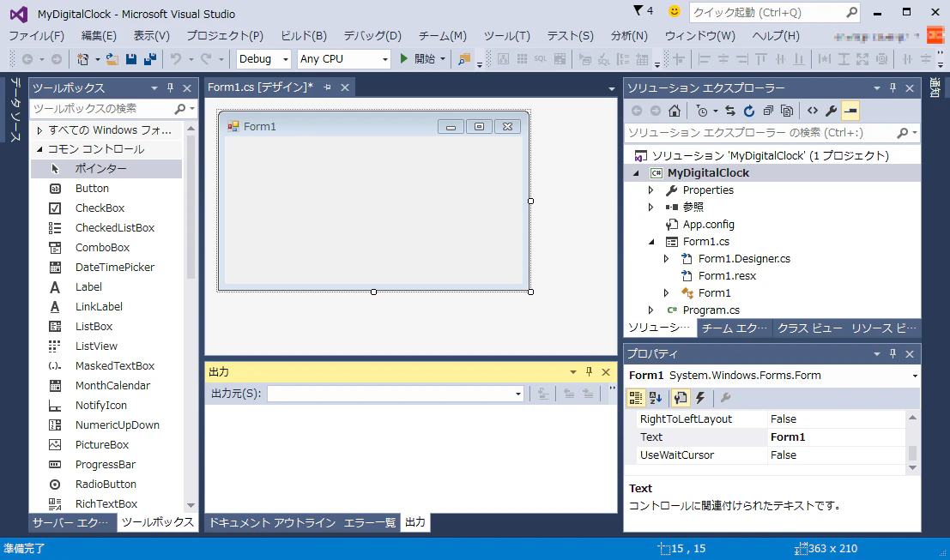Select the ProgressBar control in Toolbox
This screenshot has height=560, width=950.
106,464
